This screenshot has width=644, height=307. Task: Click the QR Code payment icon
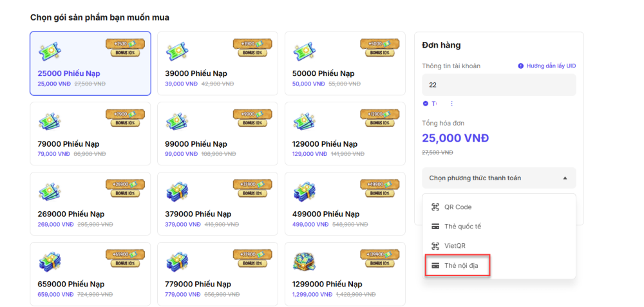435,207
